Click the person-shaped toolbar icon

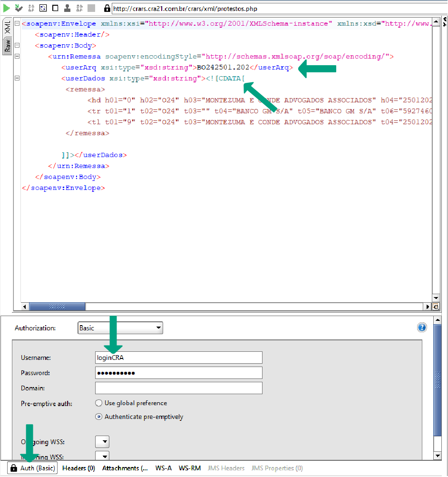click(x=68, y=8)
